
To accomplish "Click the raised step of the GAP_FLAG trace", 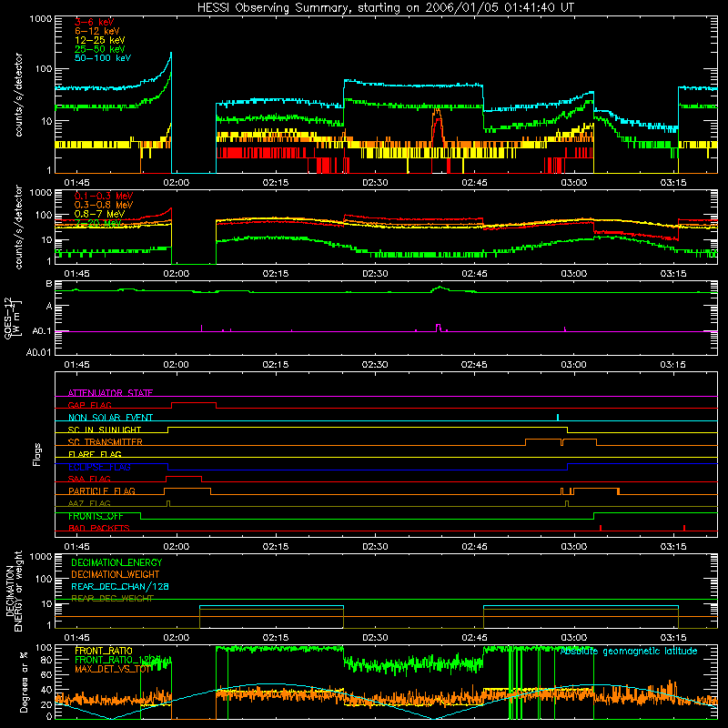I will pyautogui.click(x=194, y=403).
